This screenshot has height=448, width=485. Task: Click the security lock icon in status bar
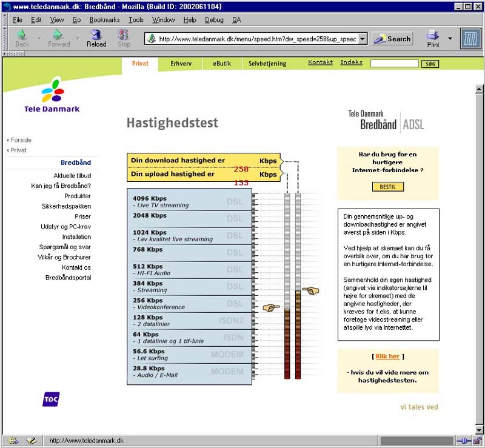pos(478,441)
